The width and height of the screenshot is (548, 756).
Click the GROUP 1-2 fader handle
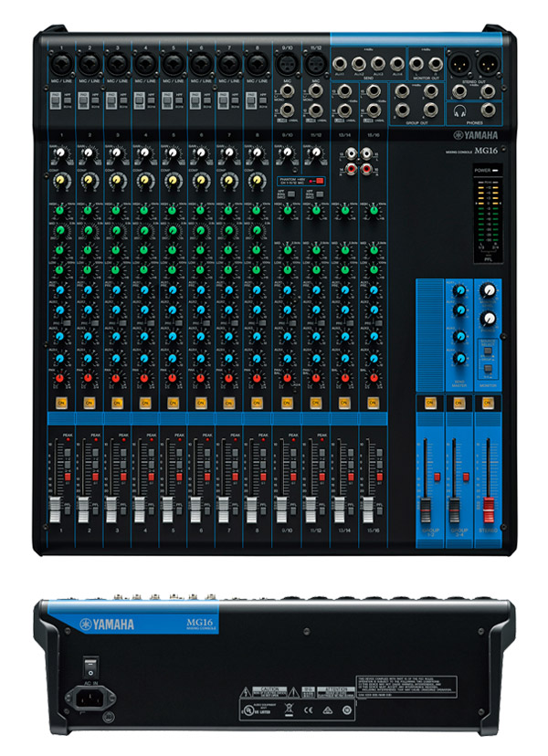[426, 505]
